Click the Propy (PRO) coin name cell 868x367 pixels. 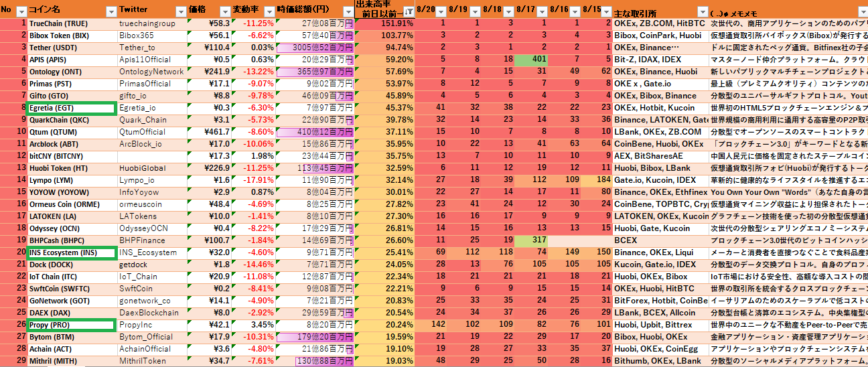click(x=71, y=325)
